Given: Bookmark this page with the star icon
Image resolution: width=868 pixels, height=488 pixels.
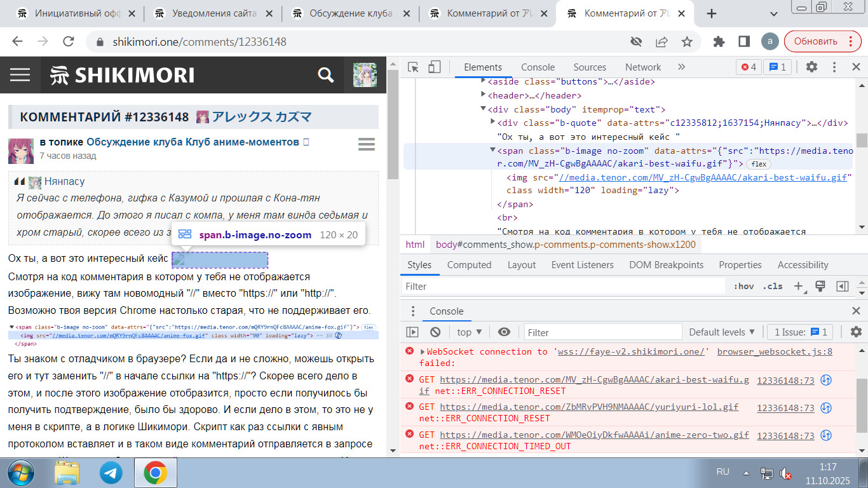Looking at the screenshot, I should pyautogui.click(x=687, y=42).
